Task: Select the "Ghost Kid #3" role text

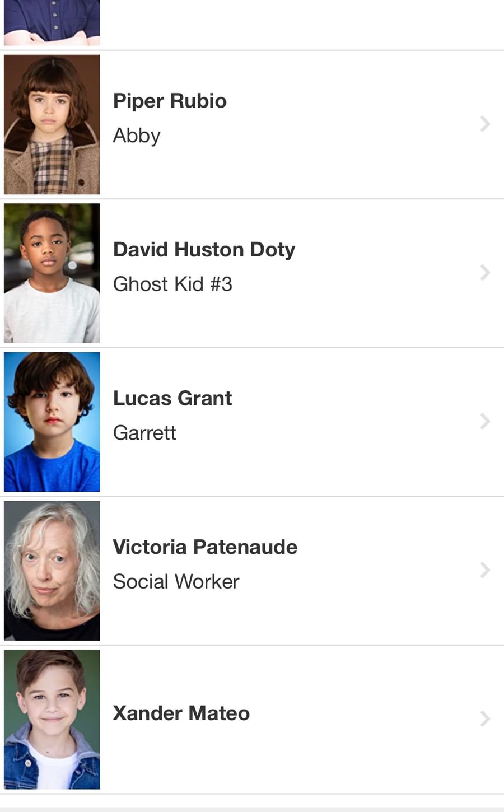Action: (x=172, y=284)
